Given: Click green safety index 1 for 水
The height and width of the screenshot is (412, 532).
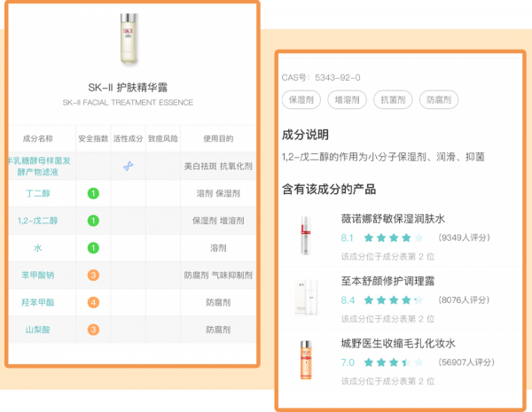Looking at the screenshot, I should click(x=93, y=248).
